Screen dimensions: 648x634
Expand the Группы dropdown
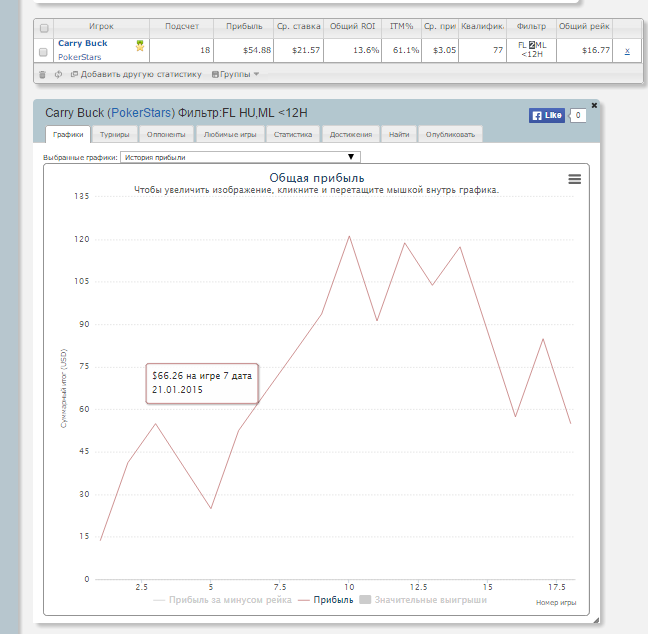[235, 74]
